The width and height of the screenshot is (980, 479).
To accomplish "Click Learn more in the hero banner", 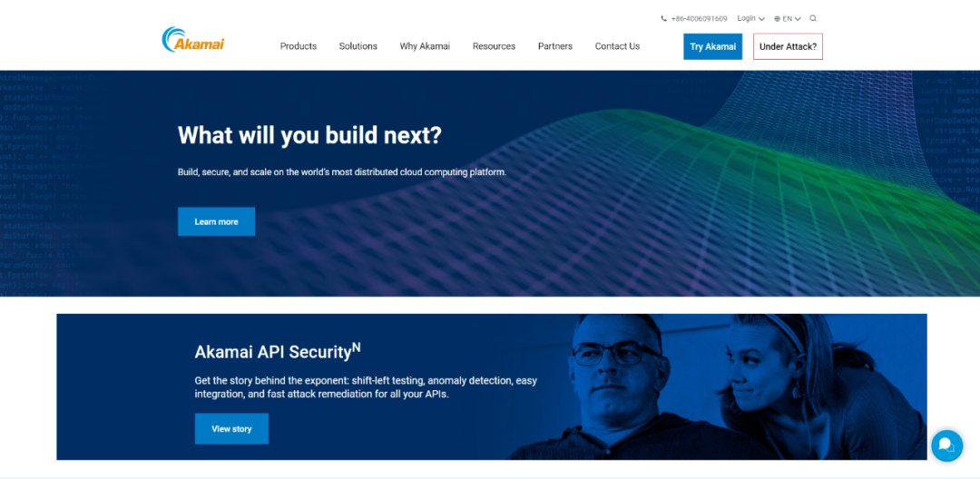I will coord(216,221).
